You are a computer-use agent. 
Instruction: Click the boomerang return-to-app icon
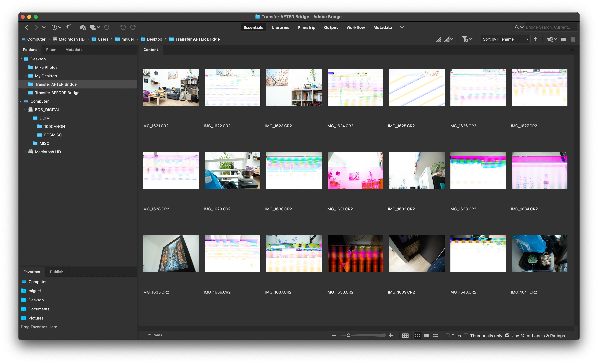[69, 27]
